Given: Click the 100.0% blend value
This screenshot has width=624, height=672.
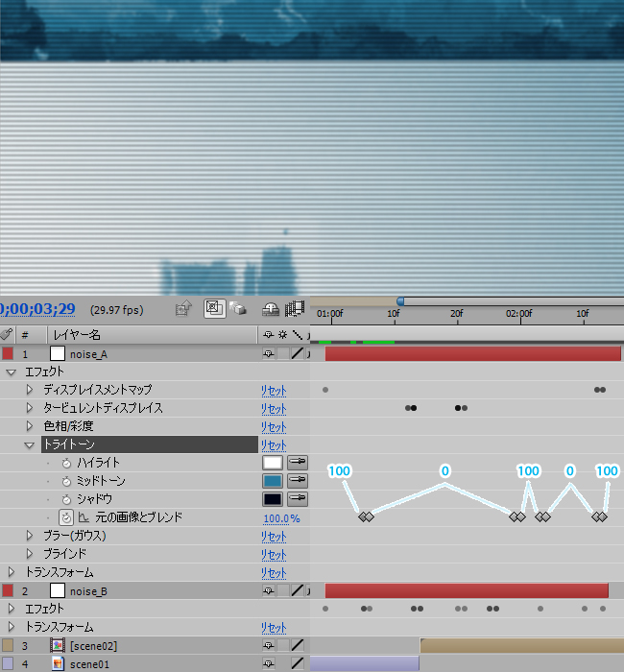Looking at the screenshot, I should [x=281, y=518].
